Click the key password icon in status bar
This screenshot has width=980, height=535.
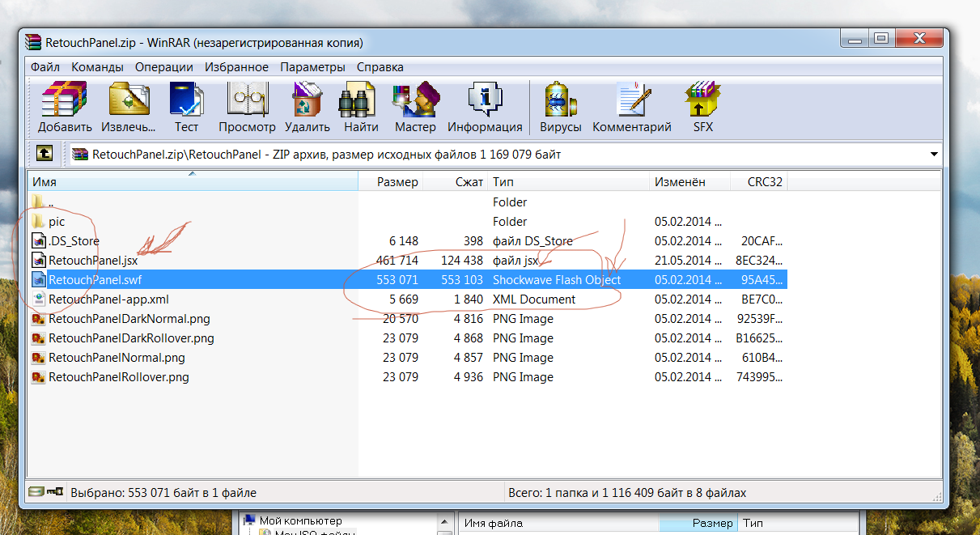[x=55, y=492]
